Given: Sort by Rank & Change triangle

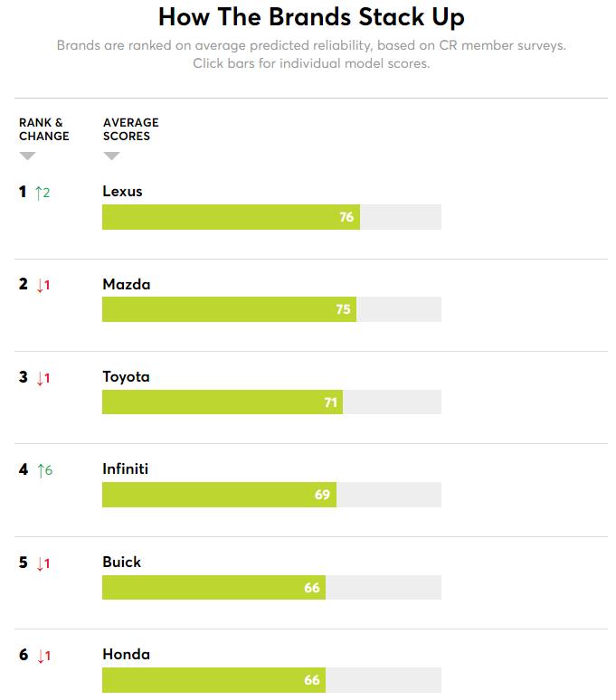Looking at the screenshot, I should point(27,156).
